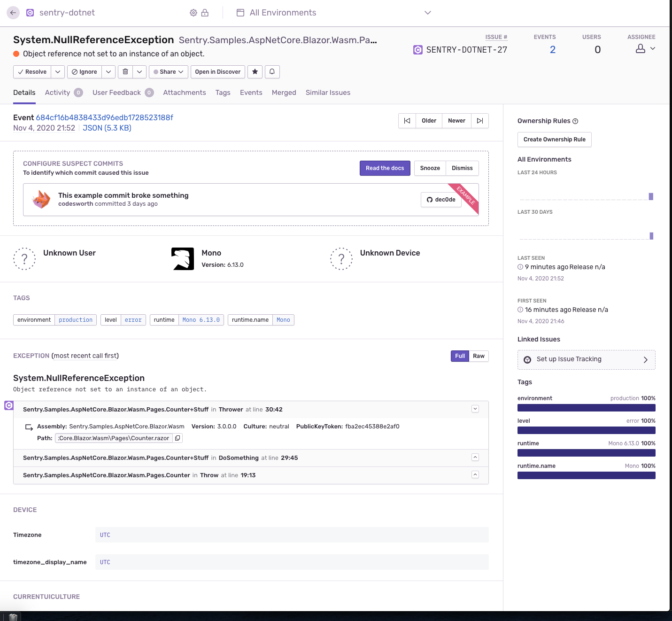Click Open in Discover

point(218,72)
